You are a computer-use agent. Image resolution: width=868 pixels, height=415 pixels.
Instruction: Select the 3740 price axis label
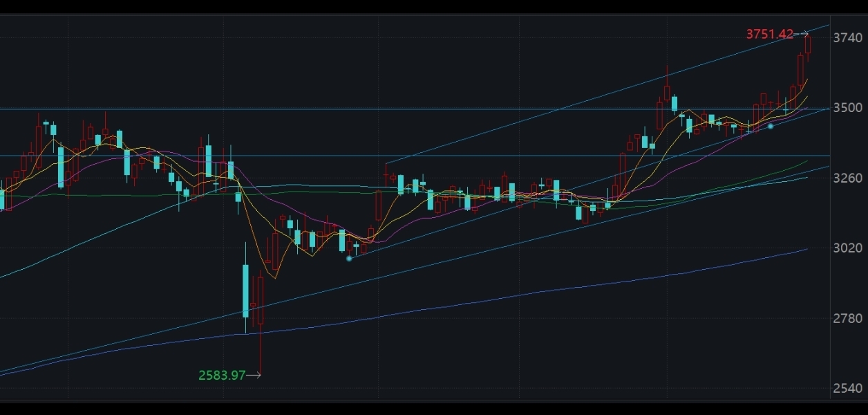[x=848, y=38]
